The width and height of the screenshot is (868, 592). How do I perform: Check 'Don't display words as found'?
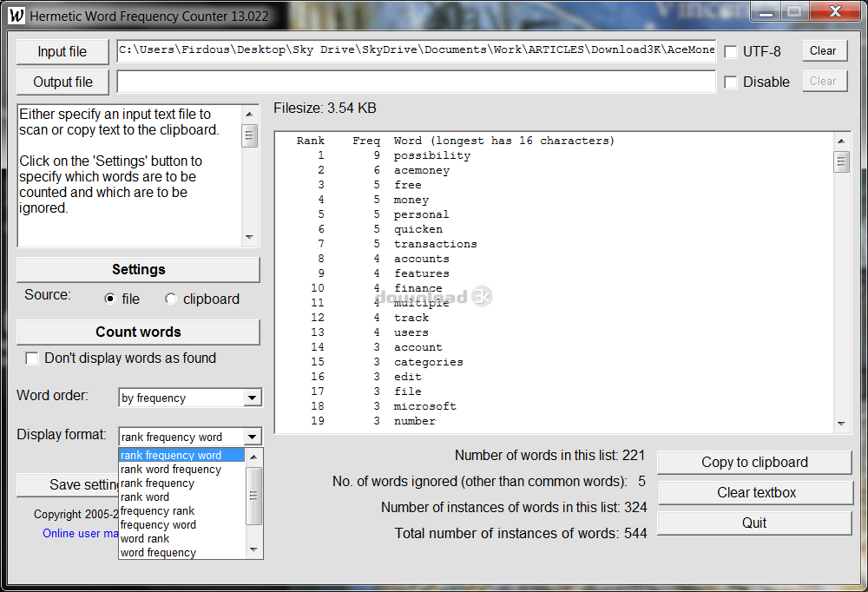[32, 358]
